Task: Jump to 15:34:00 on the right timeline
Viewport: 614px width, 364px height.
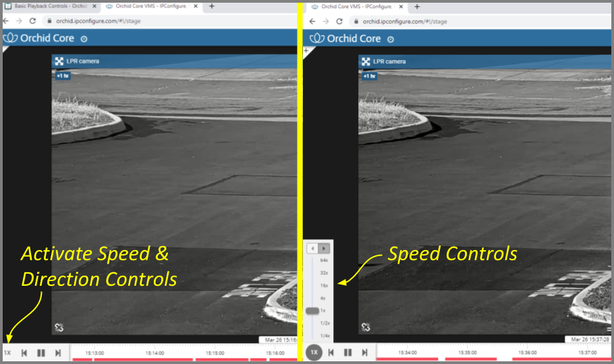Action: pos(408,353)
